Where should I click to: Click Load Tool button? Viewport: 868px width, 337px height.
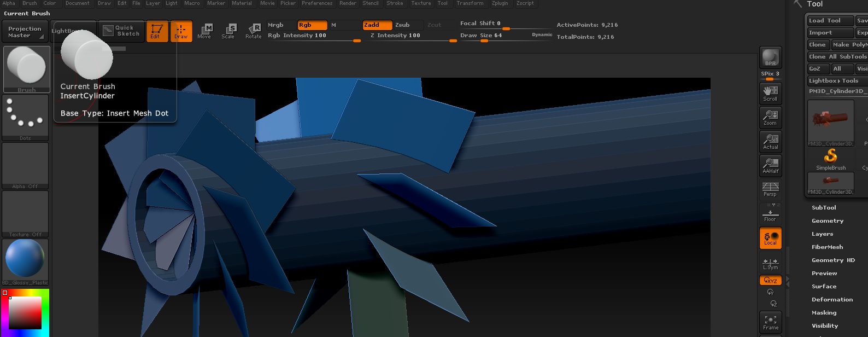point(830,21)
